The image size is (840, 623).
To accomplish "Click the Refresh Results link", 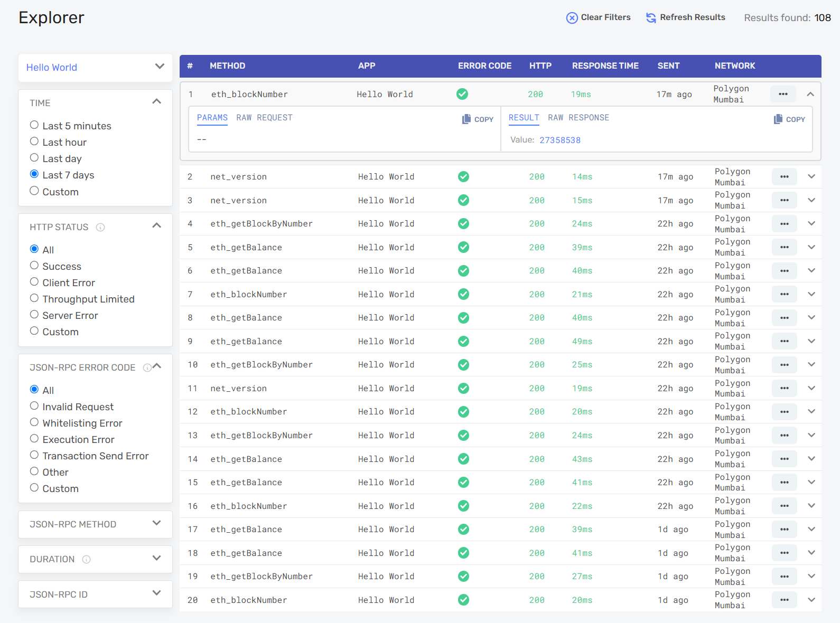I will point(686,17).
